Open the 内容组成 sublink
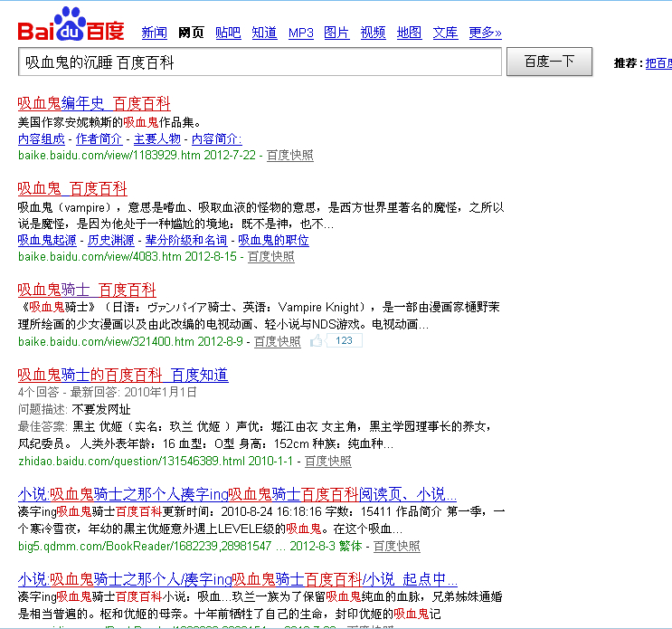The width and height of the screenshot is (672, 629). [42, 138]
